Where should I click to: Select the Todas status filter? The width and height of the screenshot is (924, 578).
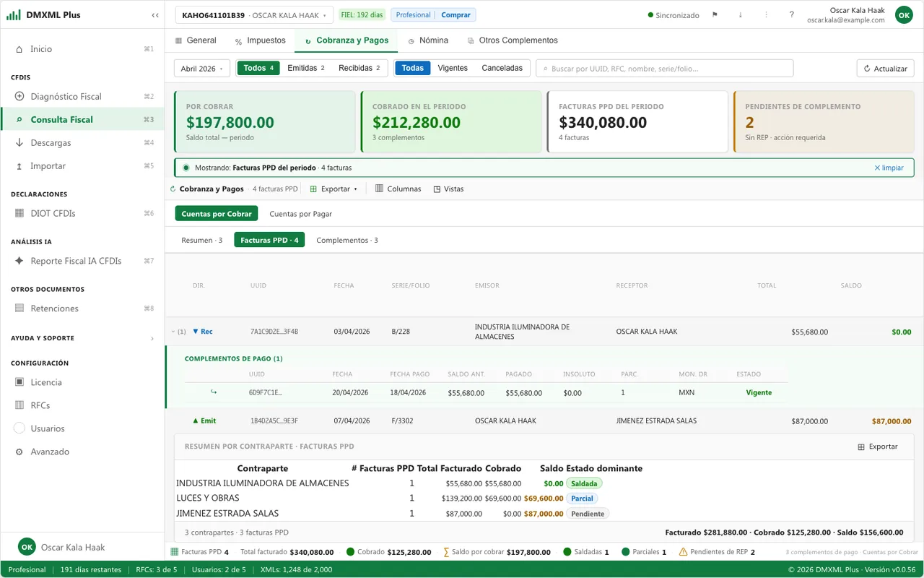point(413,68)
